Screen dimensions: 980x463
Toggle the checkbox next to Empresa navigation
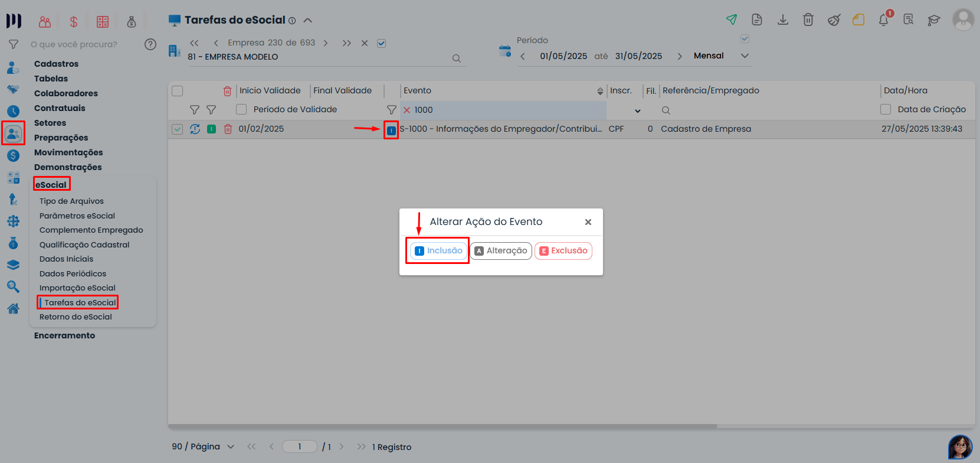tap(381, 43)
